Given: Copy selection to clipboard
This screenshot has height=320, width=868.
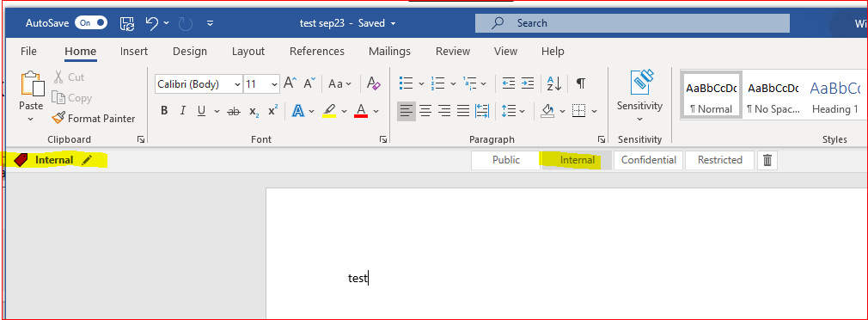Looking at the screenshot, I should point(71,98).
